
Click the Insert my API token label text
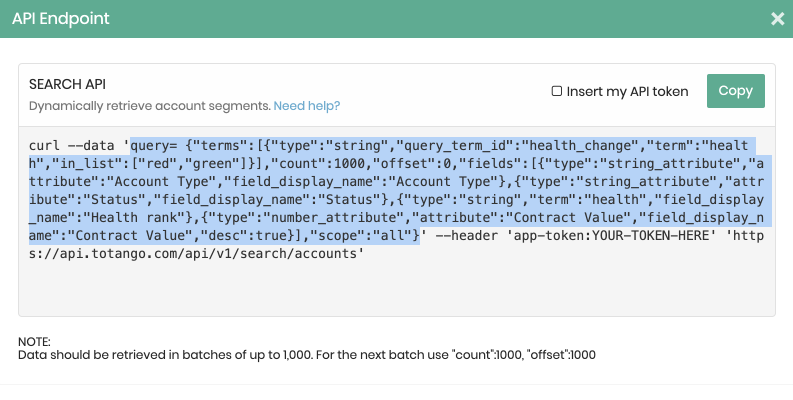click(x=627, y=91)
